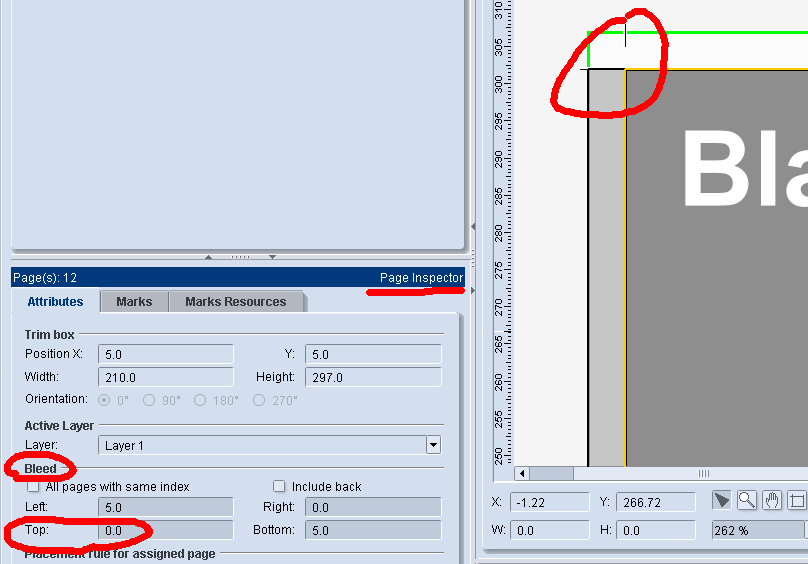Click the expand-down triangle on panel splitter

tap(272, 257)
